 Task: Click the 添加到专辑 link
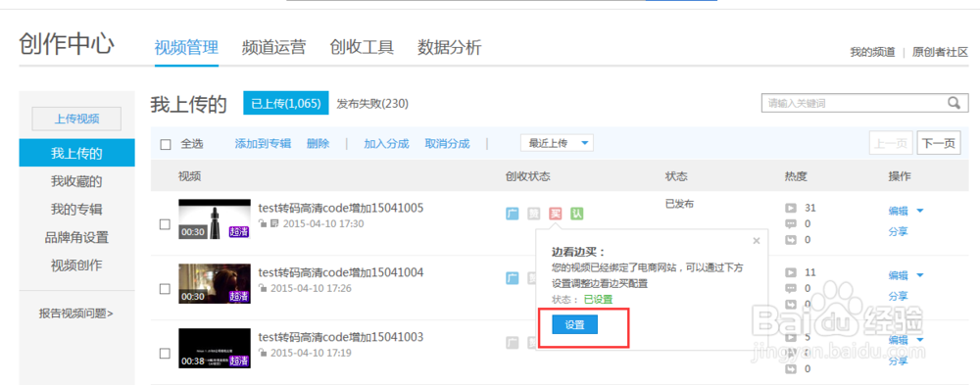pyautogui.click(x=263, y=144)
